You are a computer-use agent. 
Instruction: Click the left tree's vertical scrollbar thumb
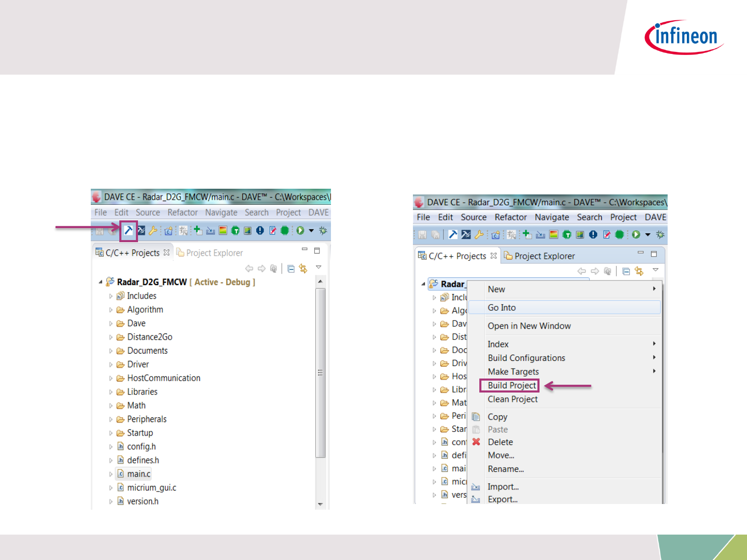[x=321, y=373]
